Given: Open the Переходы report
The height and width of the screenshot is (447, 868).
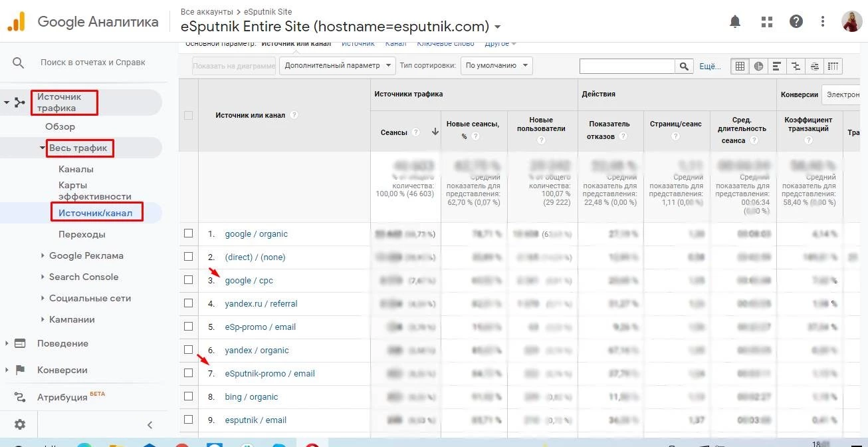Looking at the screenshot, I should click(x=82, y=234).
